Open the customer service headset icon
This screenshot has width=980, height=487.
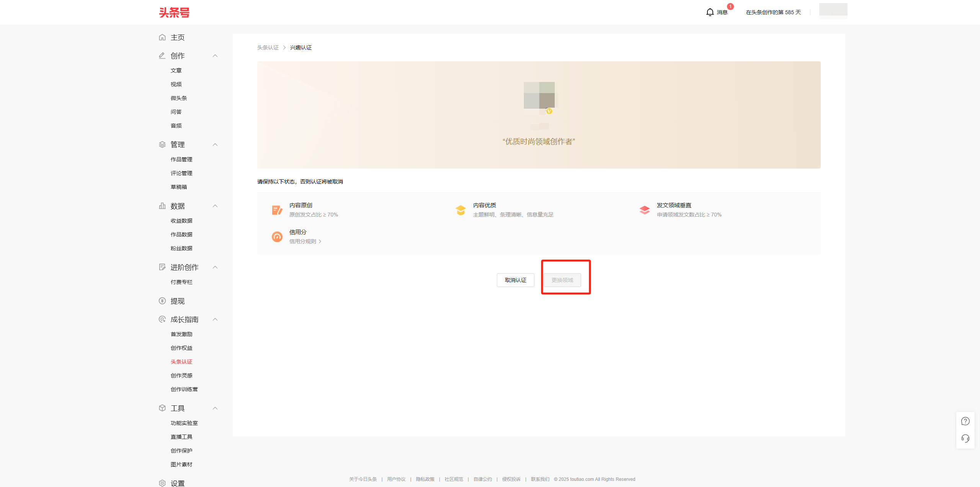point(965,439)
